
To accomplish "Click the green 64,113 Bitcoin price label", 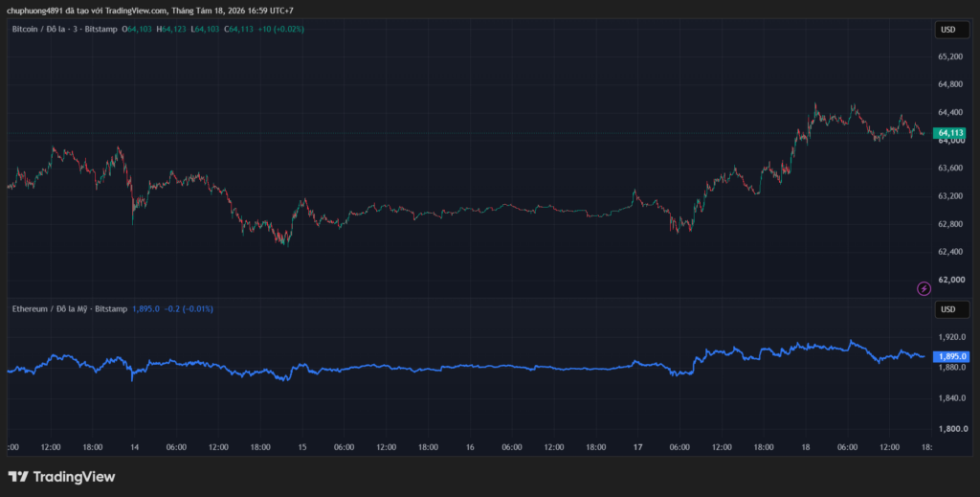I will (950, 133).
